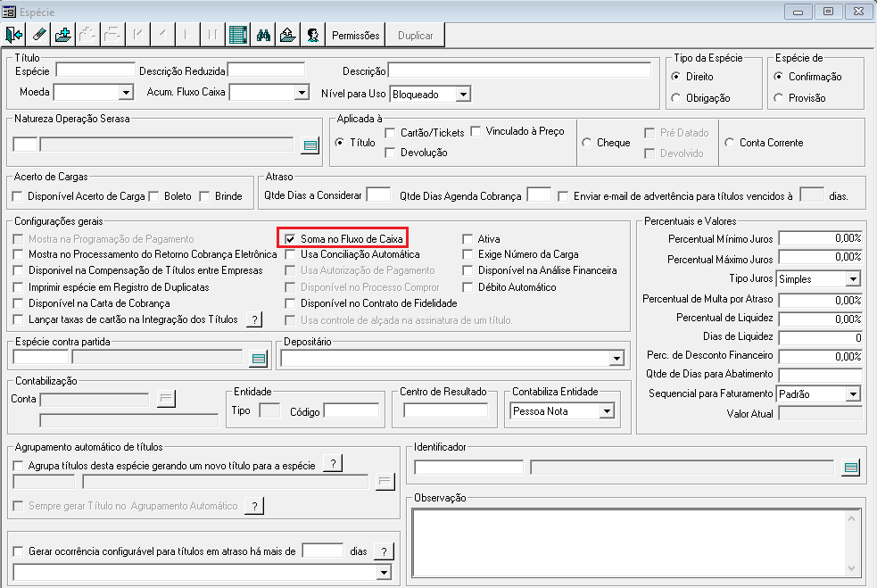
Task: Check Disponível na Carta de Cobrança
Action: pos(19,303)
